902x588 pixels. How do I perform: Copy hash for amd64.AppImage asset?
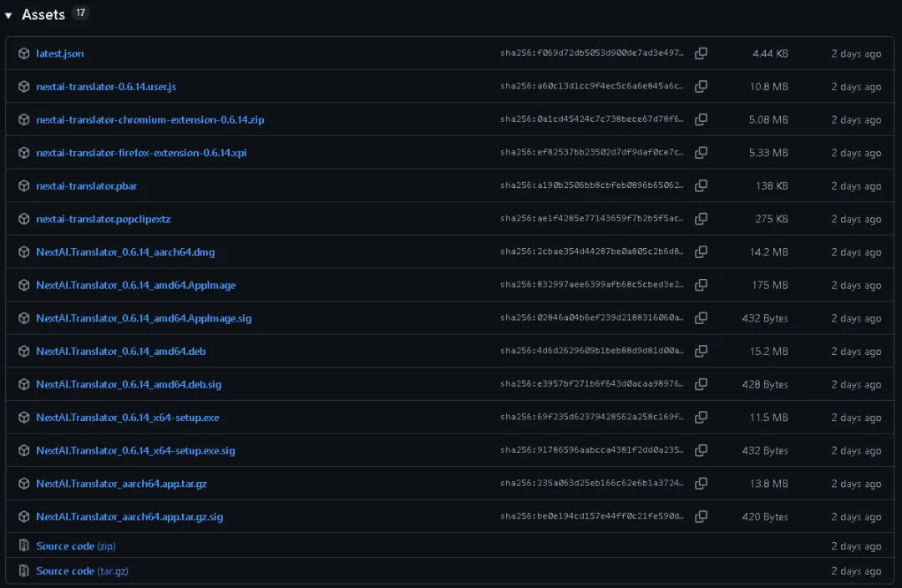[x=701, y=285]
